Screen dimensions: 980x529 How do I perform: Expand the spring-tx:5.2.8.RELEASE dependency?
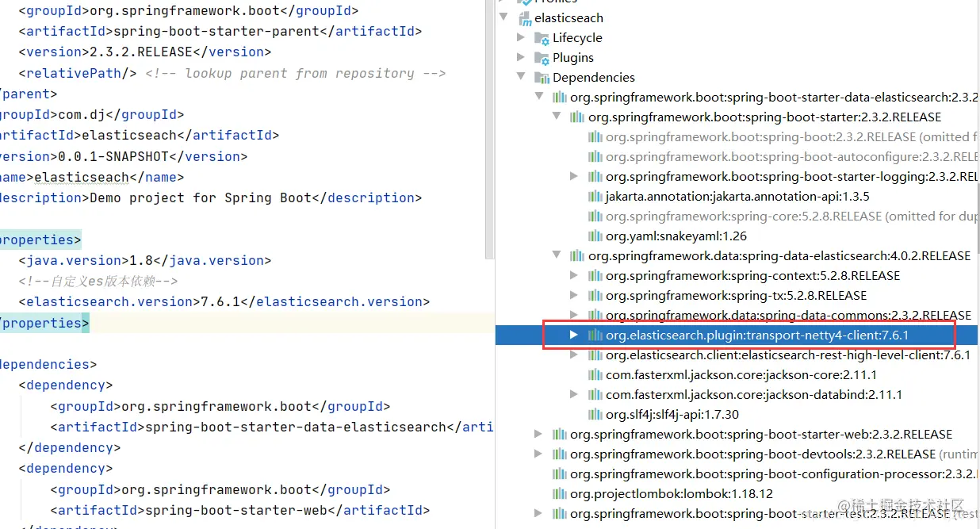pyautogui.click(x=574, y=295)
